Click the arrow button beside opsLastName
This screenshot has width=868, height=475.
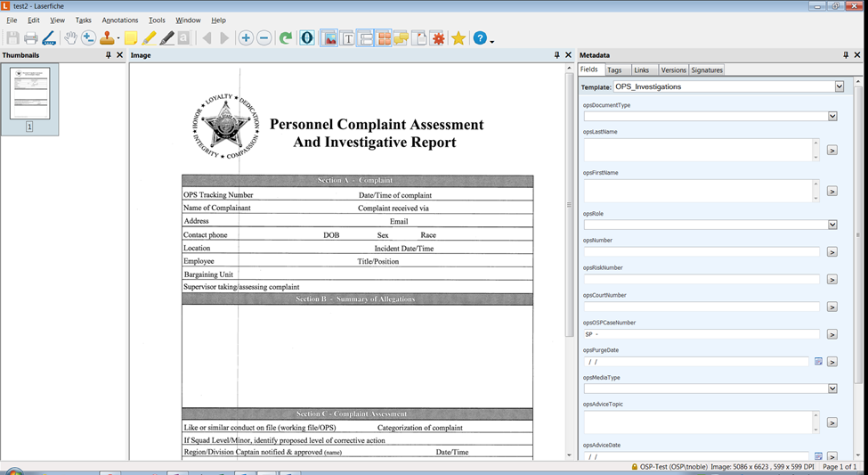(832, 151)
